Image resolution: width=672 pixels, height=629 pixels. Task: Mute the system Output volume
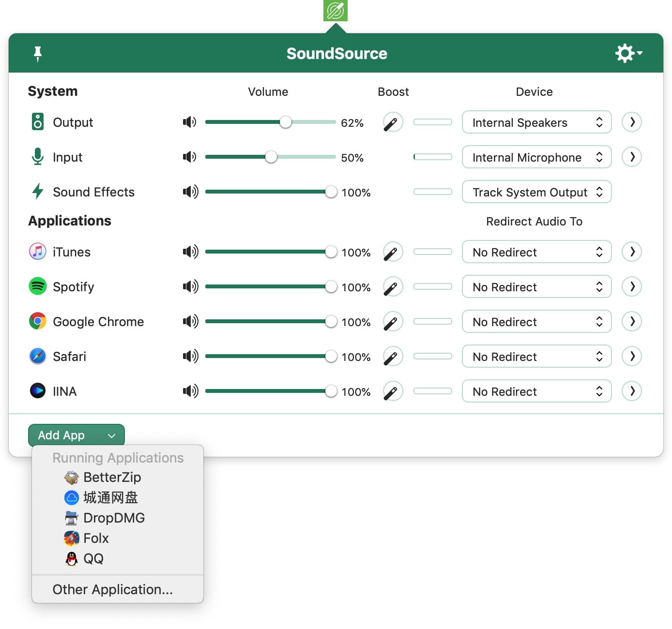[x=189, y=122]
